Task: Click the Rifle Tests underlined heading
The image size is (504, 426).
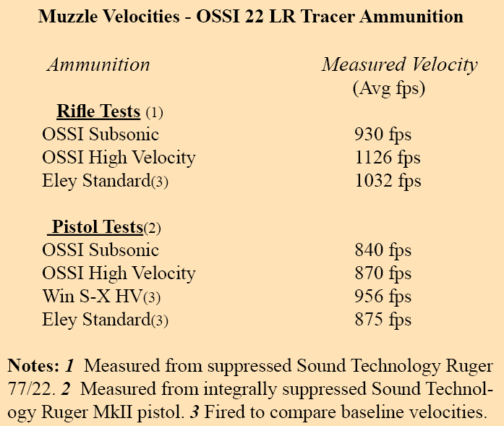Action: 98,111
